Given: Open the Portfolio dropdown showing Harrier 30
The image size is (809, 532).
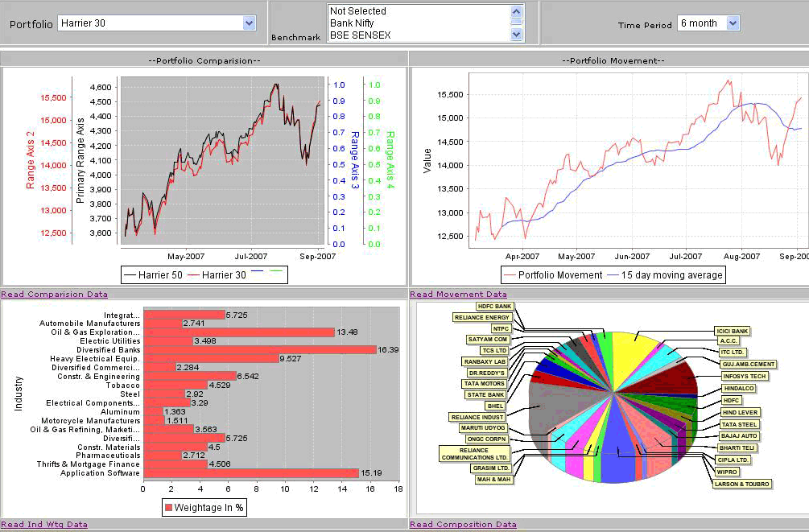Looking at the screenshot, I should pyautogui.click(x=157, y=23).
